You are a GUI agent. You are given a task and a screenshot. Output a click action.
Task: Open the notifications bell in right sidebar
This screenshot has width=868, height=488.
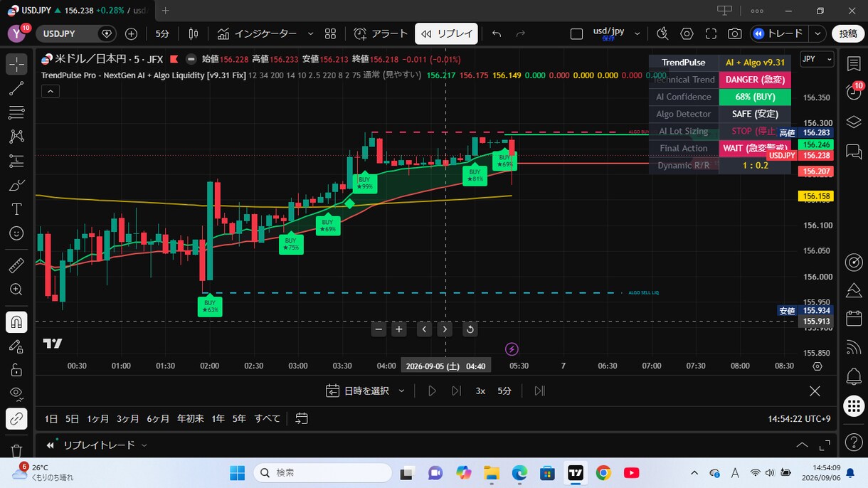854,376
